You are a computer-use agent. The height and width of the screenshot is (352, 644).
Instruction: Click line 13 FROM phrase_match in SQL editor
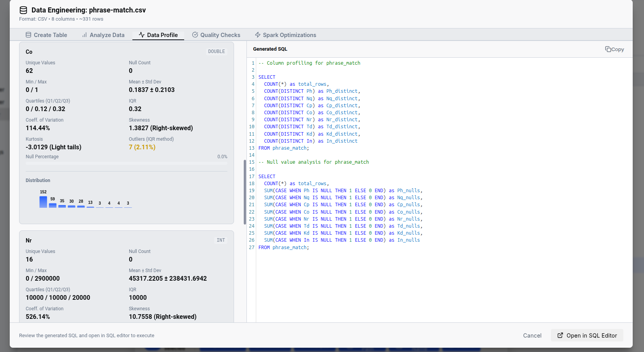pyautogui.click(x=283, y=148)
